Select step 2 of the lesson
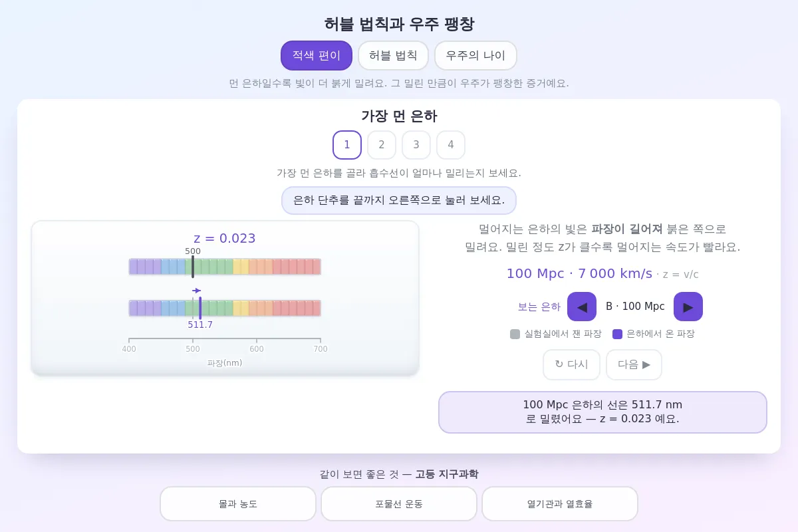The width and height of the screenshot is (798, 532). [382, 145]
